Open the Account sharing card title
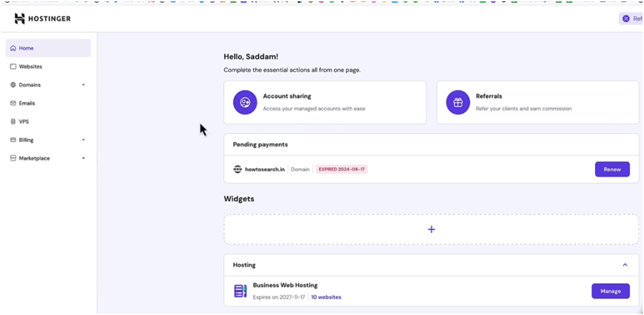The height and width of the screenshot is (315, 644). tap(287, 96)
